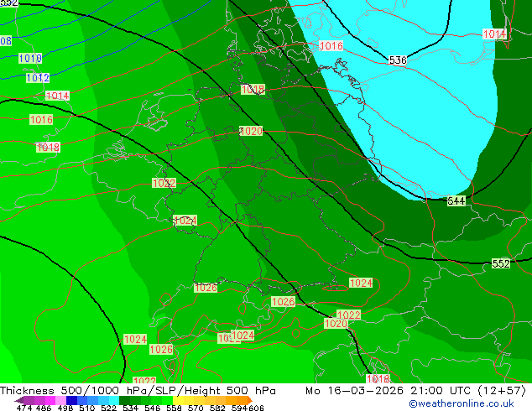The height and width of the screenshot is (411, 532).
Task: Click the 570 value on the legend scale
Action: [x=196, y=408]
